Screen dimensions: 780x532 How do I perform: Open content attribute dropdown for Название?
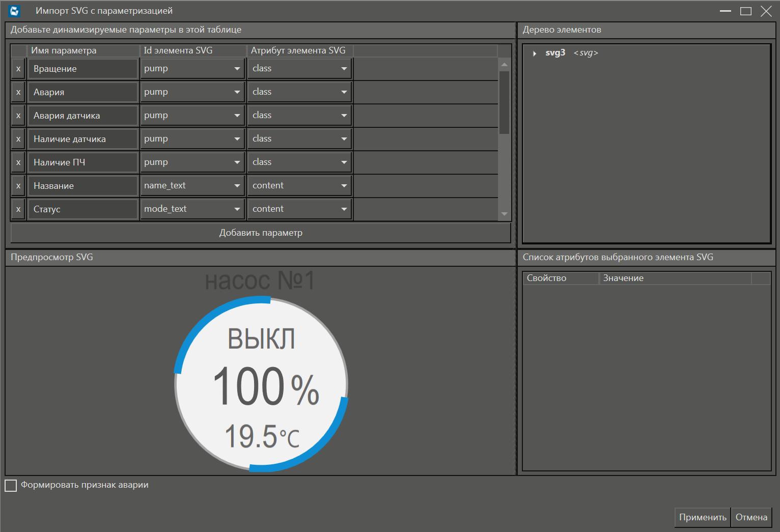[299, 186]
